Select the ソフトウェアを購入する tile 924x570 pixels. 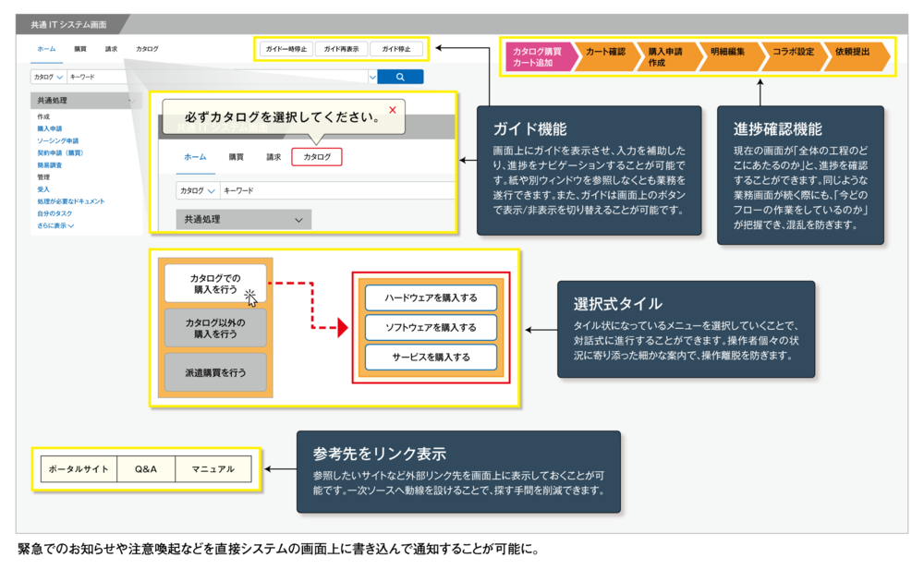pos(431,327)
